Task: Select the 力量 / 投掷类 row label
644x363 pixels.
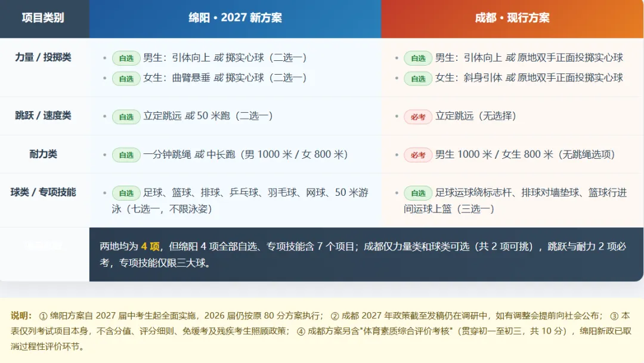Action: 43,57
